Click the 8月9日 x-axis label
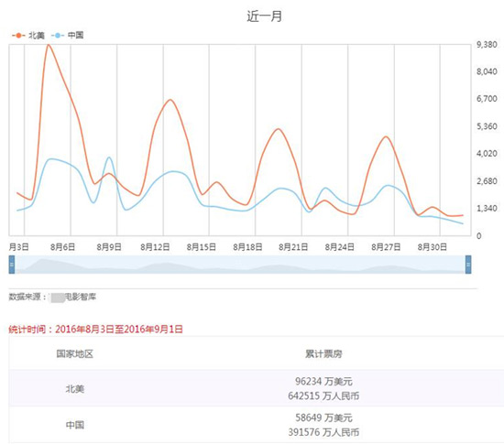The image size is (504, 444). pyautogui.click(x=109, y=246)
